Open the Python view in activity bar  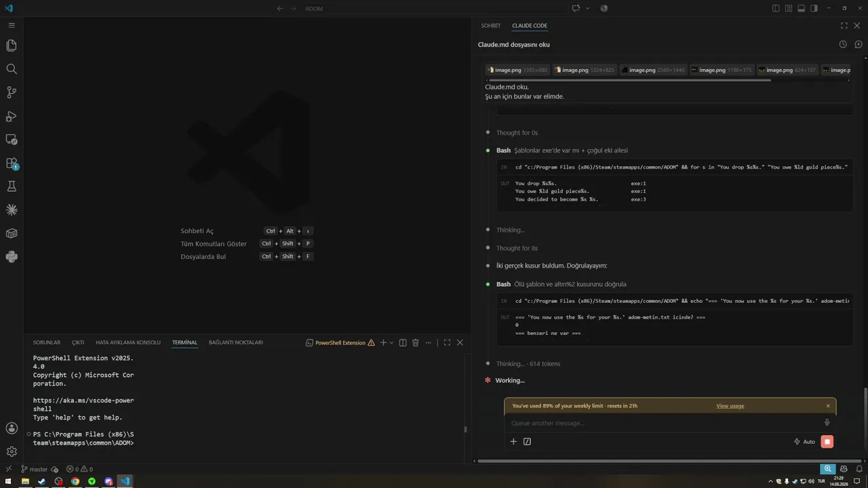tap(12, 257)
